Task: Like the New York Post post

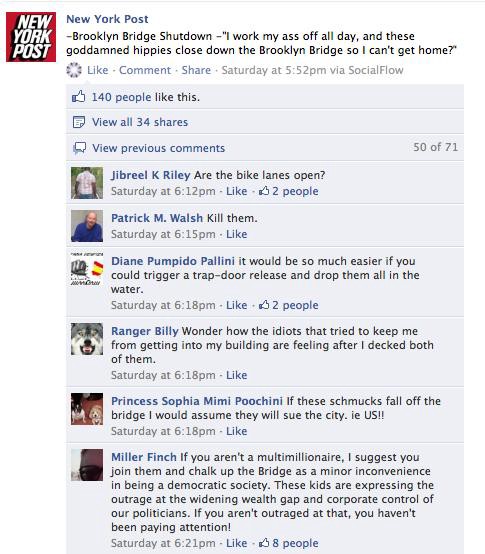Action: pos(97,70)
